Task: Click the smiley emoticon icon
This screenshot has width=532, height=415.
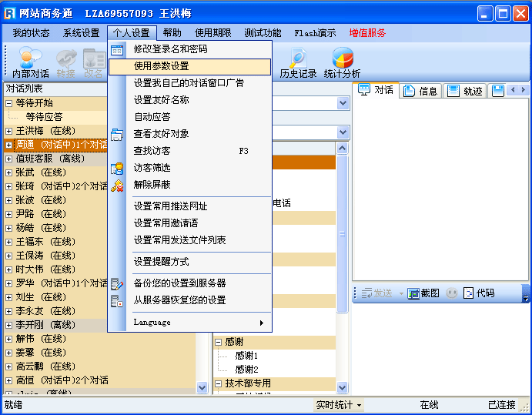Action: (451, 293)
